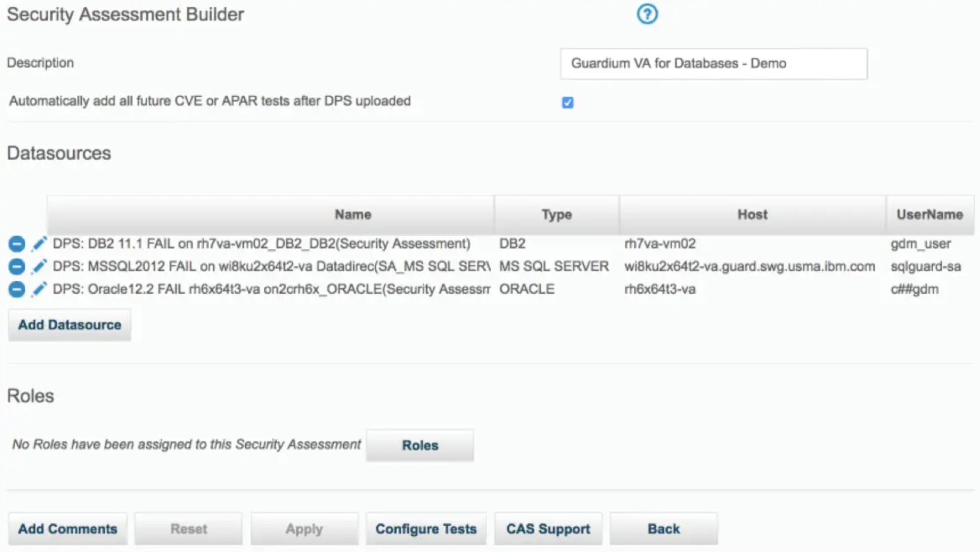Viewport: 980px width, 552px height.
Task: Open the Roles assignment button
Action: pyautogui.click(x=420, y=445)
